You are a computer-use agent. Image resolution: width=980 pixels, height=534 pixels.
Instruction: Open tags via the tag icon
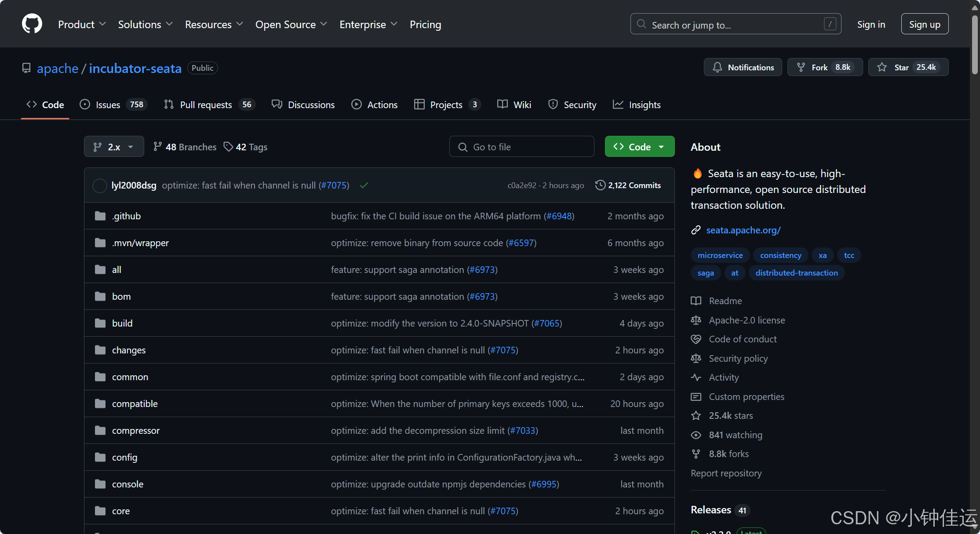pyautogui.click(x=229, y=146)
